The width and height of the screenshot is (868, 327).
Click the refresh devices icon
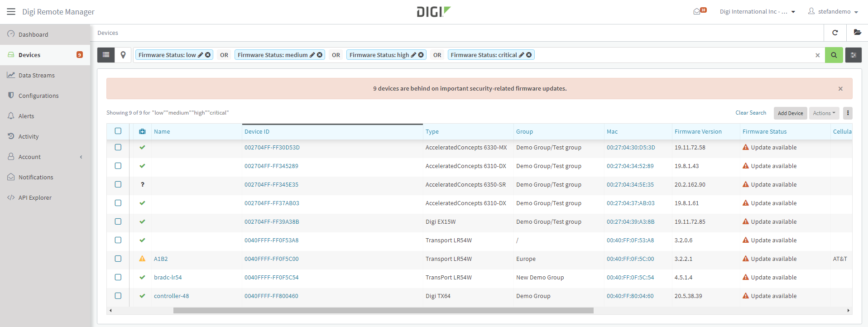pyautogui.click(x=835, y=33)
